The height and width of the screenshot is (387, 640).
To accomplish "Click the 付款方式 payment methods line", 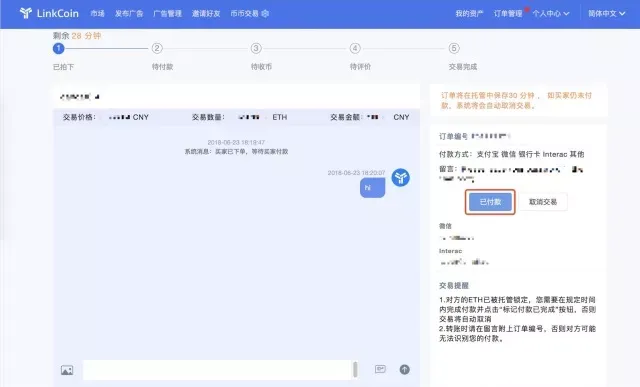I will click(511, 154).
